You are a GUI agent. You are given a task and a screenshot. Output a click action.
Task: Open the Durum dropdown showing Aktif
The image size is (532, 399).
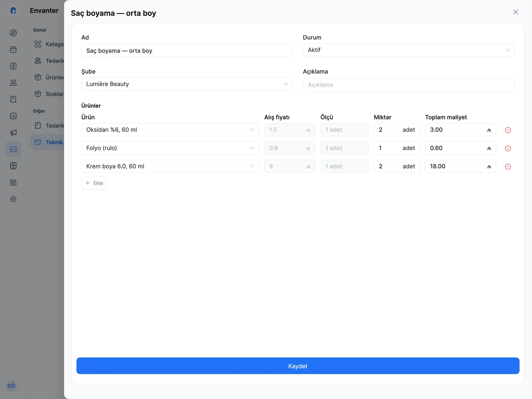coord(409,50)
